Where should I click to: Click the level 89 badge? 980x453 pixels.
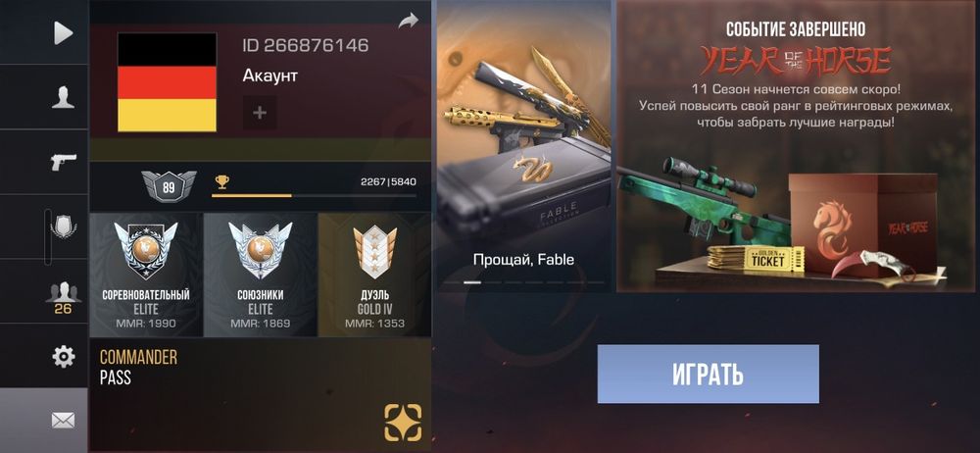click(x=169, y=186)
